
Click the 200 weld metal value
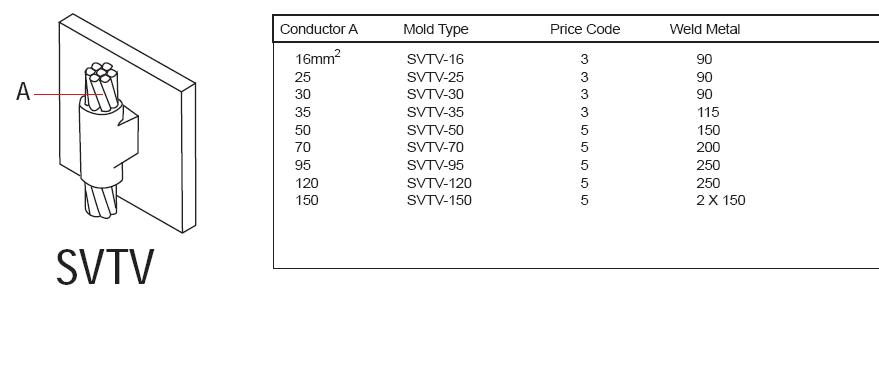(x=708, y=148)
